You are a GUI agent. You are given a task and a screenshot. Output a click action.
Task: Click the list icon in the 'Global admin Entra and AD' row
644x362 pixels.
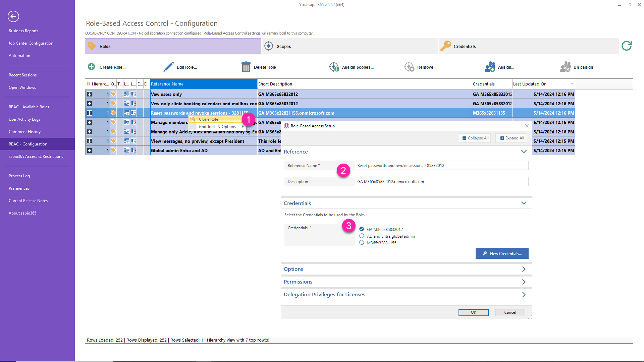pos(127,150)
